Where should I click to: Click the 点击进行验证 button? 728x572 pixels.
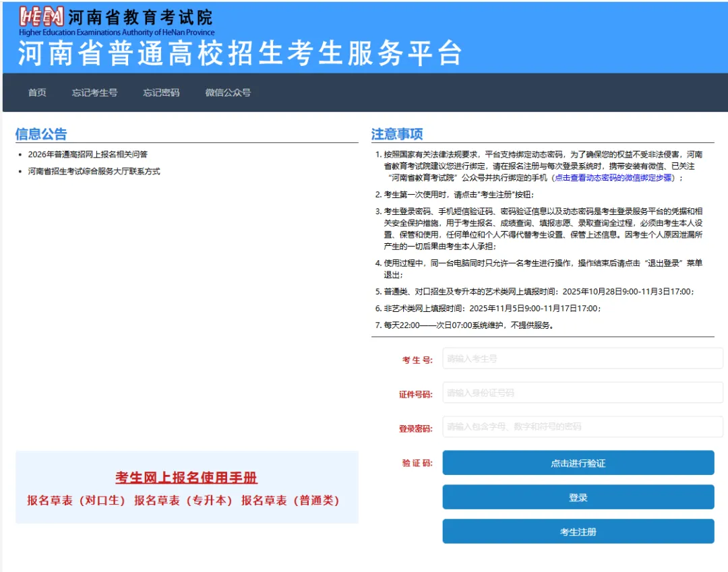click(x=578, y=463)
